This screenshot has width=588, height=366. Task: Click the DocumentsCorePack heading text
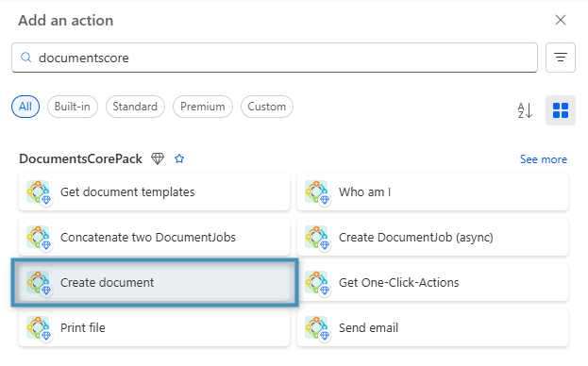pyautogui.click(x=80, y=158)
